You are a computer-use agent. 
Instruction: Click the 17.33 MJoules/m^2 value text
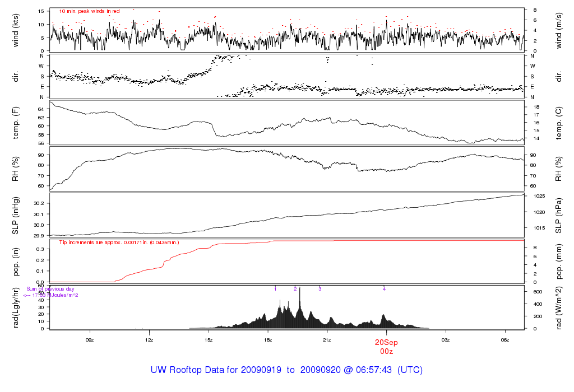coord(55,295)
